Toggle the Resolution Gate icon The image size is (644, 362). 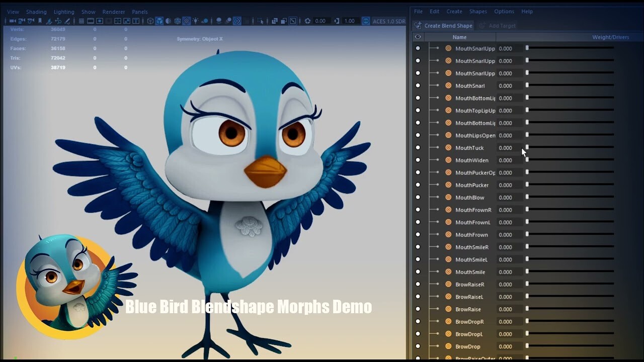[100, 21]
